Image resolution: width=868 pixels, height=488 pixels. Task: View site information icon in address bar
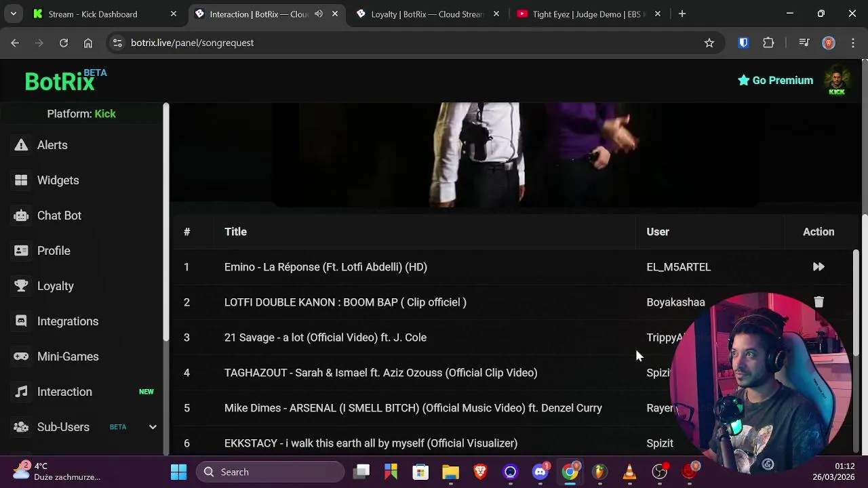(x=117, y=43)
